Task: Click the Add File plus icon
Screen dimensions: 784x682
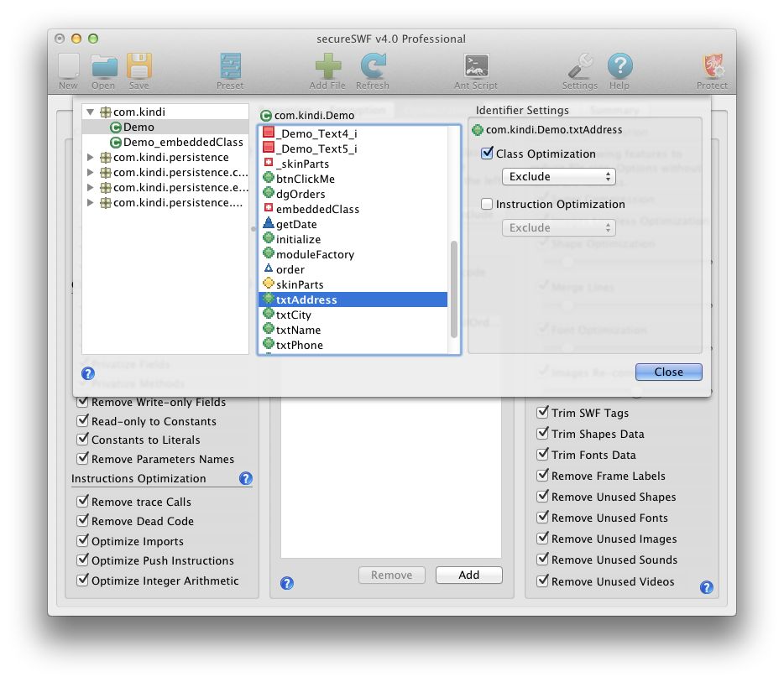Action: 327,67
